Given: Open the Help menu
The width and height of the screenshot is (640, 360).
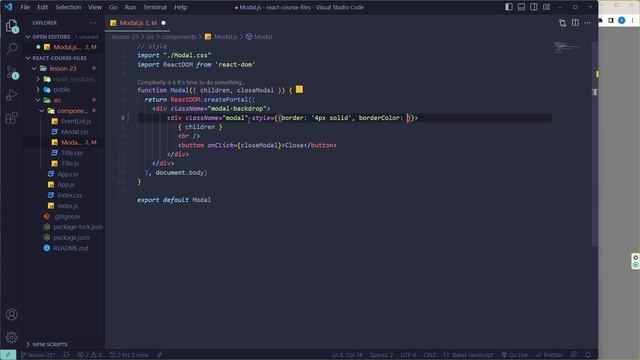Looking at the screenshot, I should tap(180, 7).
